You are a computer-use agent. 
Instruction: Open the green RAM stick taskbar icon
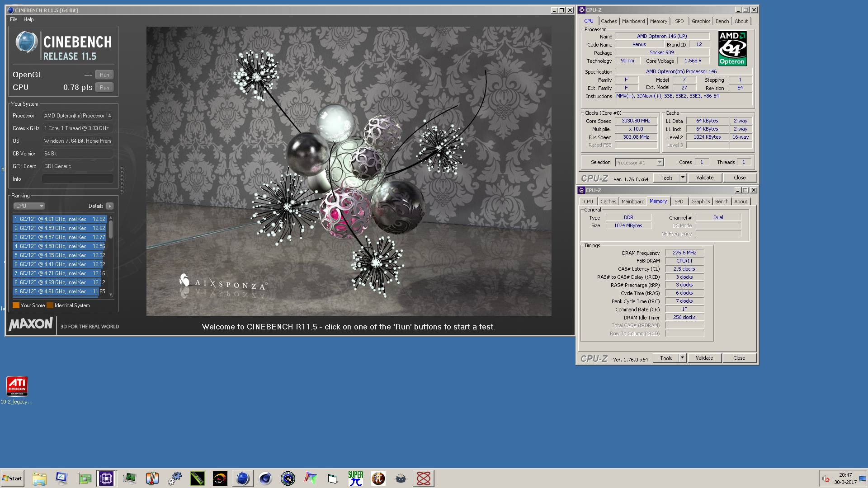pyautogui.click(x=198, y=479)
